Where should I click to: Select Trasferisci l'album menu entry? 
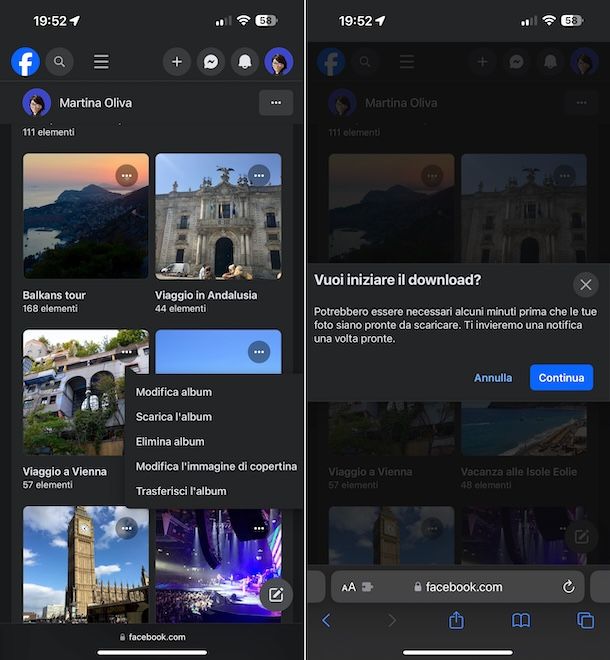(x=181, y=491)
